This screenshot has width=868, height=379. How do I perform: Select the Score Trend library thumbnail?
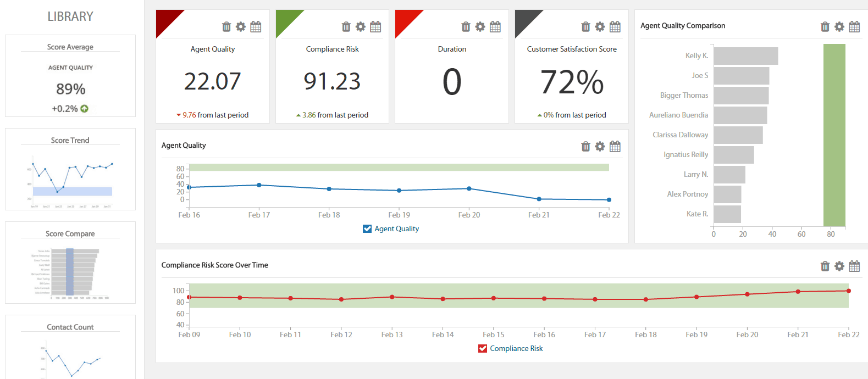(70, 169)
